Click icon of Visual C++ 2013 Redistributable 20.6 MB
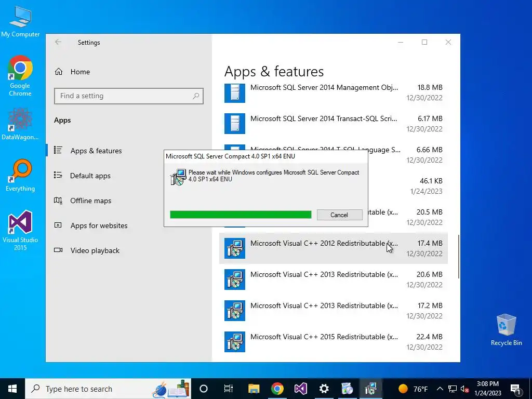Screen dimensions: 532x399 click(234, 279)
